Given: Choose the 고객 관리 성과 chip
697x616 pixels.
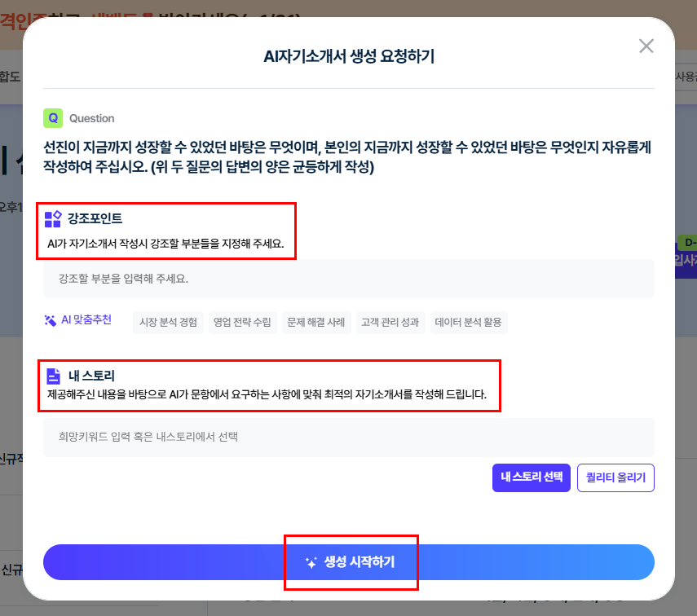Looking at the screenshot, I should click(x=390, y=322).
